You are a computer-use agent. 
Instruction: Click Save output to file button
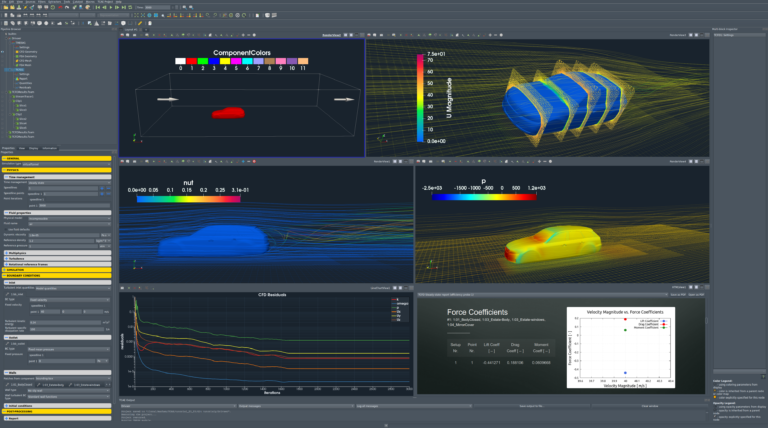point(531,406)
